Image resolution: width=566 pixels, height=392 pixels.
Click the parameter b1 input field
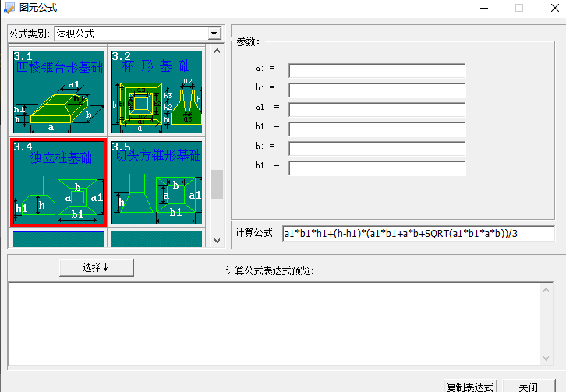(x=377, y=129)
